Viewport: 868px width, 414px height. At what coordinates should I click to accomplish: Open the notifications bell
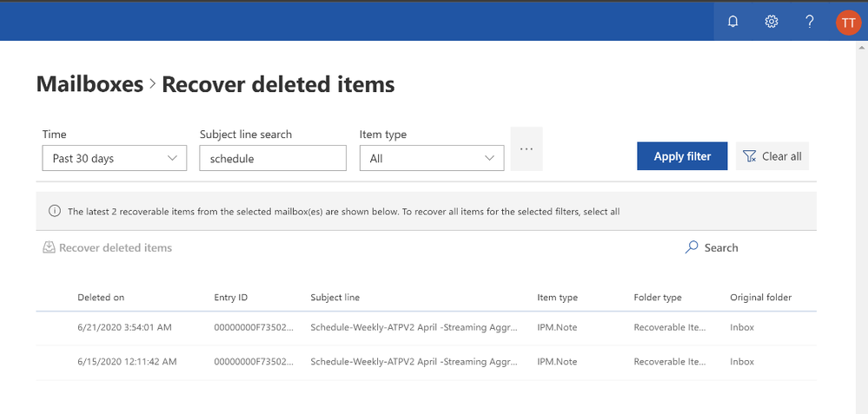(733, 22)
